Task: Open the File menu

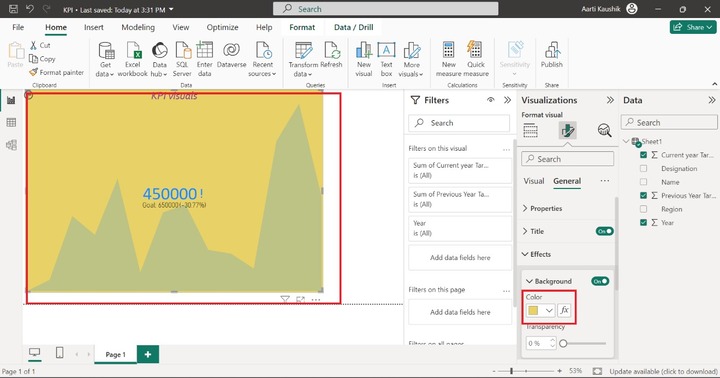Action: [x=18, y=27]
